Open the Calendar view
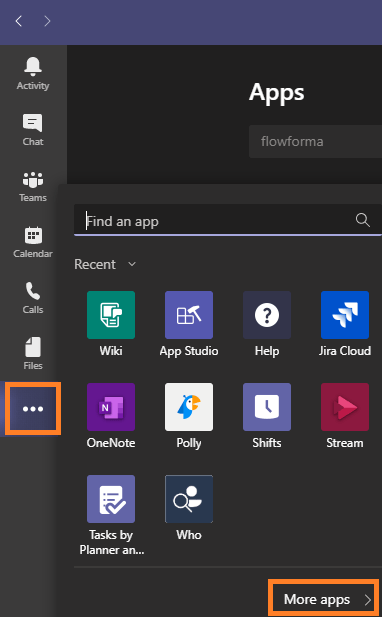The image size is (382, 617). 33,242
